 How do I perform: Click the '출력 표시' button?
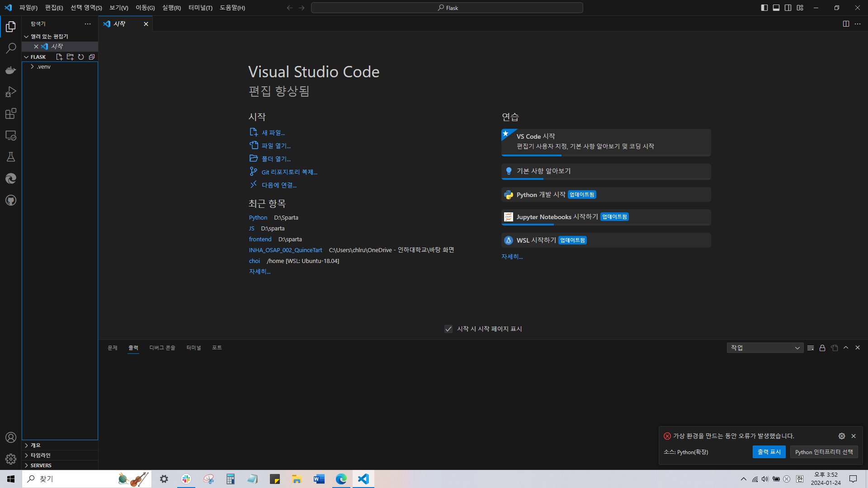[769, 452]
